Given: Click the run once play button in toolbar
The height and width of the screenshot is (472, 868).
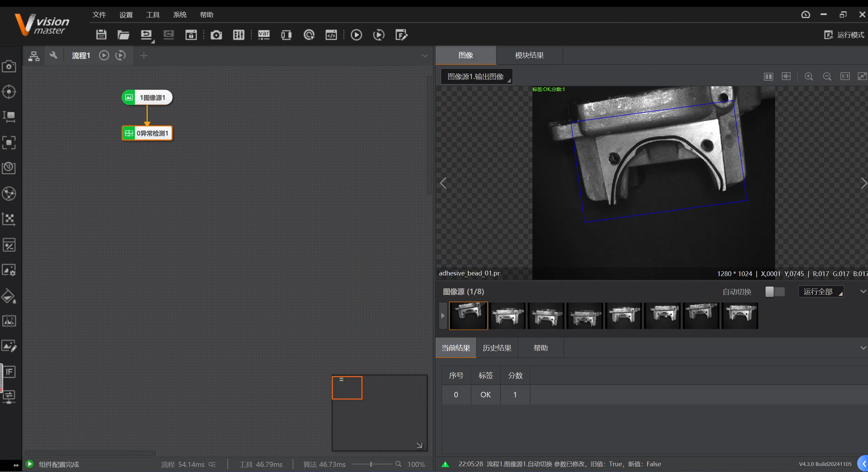Looking at the screenshot, I should tap(356, 35).
